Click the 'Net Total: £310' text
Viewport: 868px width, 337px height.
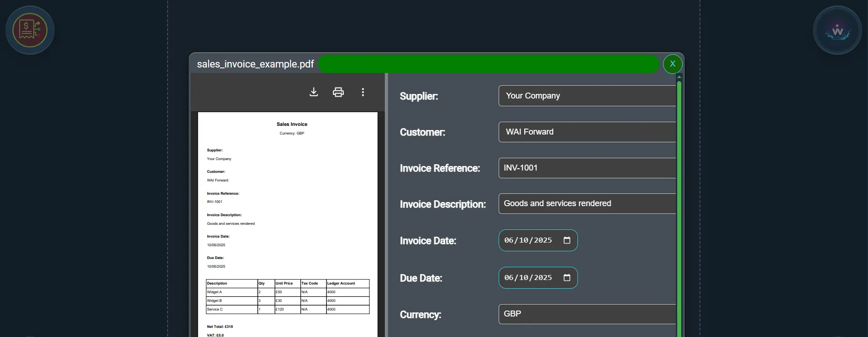coord(220,327)
